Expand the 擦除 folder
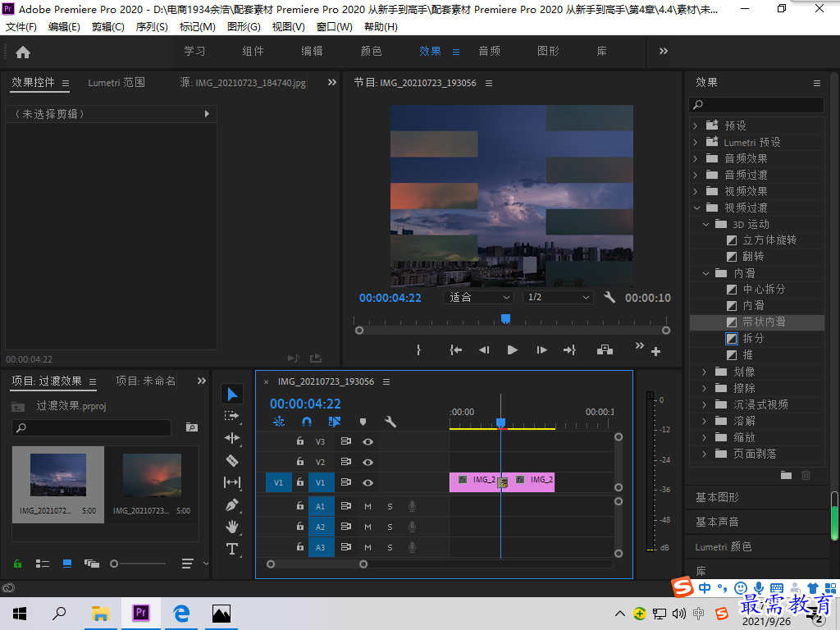 (x=705, y=388)
